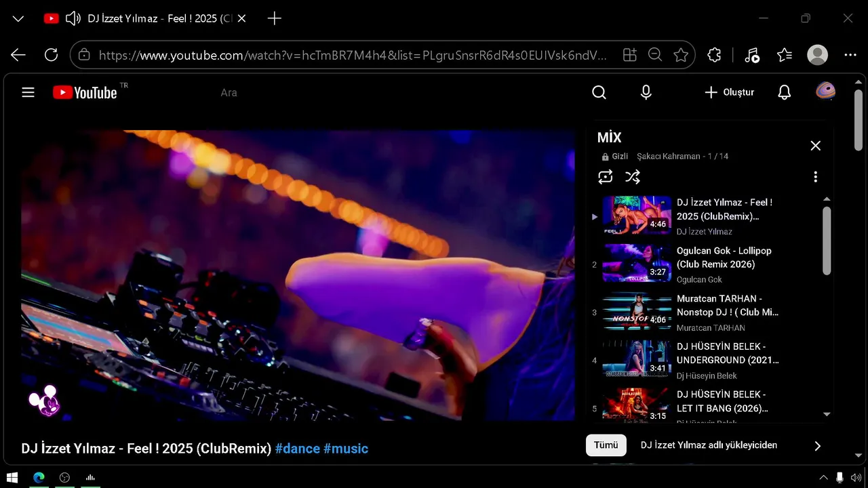Viewport: 868px width, 488px height.
Task: Open OBS Studio from the taskbar
Action: pos(64,477)
